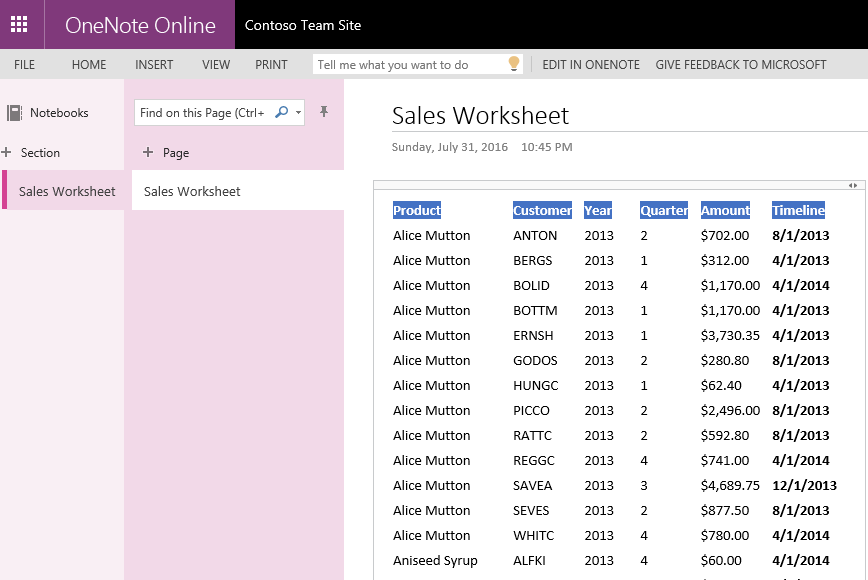This screenshot has height=580, width=868.
Task: Expand the embedded table using the arrows icon
Action: coord(852,184)
